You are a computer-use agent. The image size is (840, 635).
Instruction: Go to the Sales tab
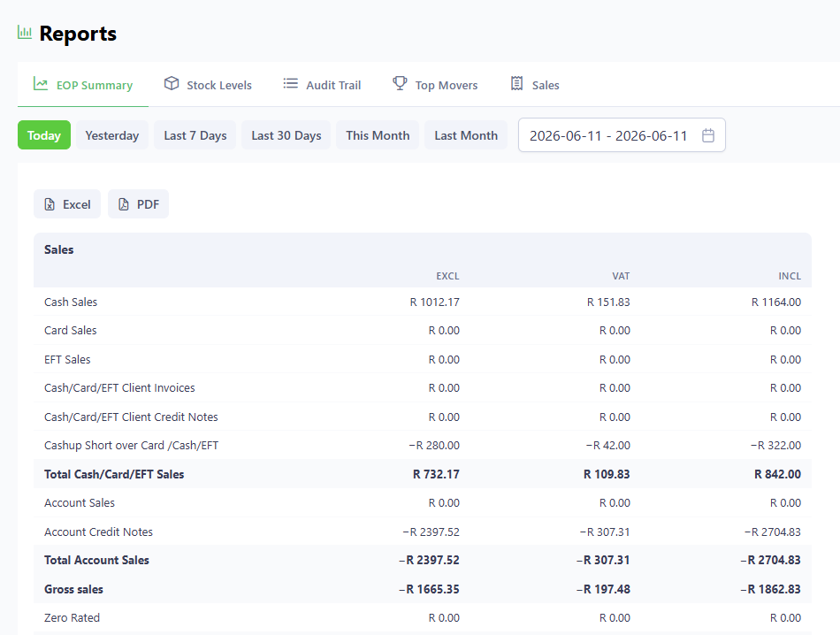[x=535, y=85]
